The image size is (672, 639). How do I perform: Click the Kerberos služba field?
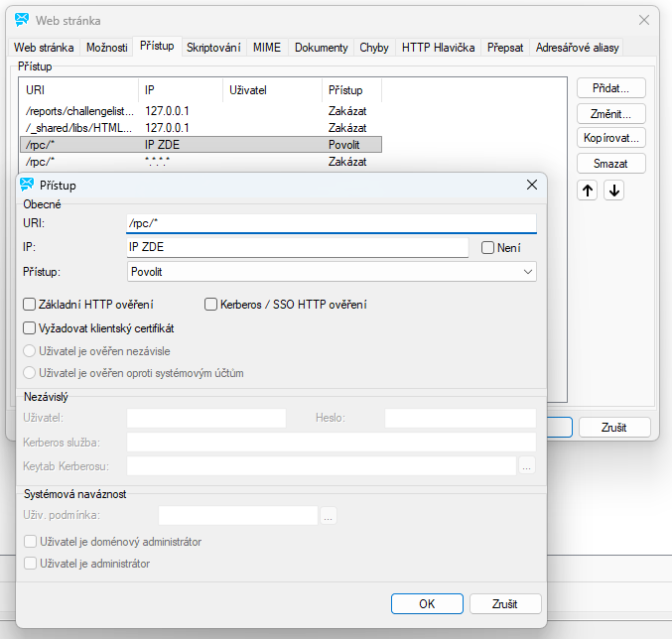click(x=332, y=442)
